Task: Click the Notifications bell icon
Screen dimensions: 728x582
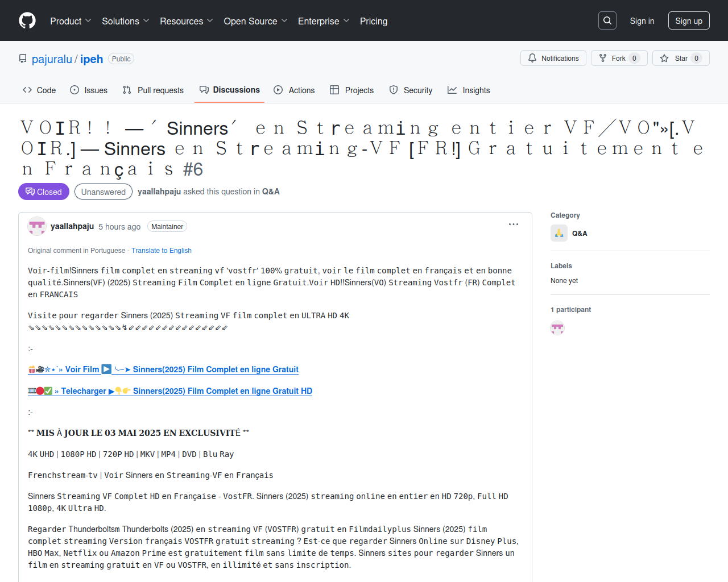Action: (532, 58)
